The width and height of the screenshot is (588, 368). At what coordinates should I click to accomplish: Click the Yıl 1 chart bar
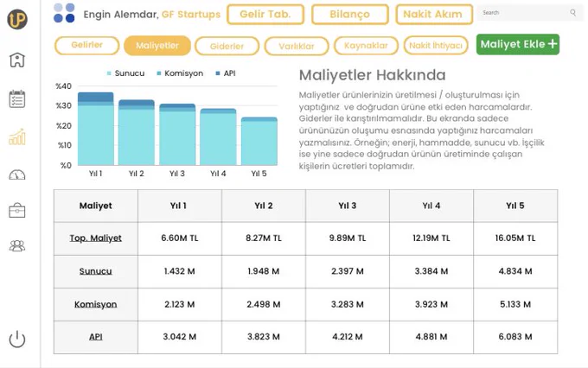pos(96,129)
